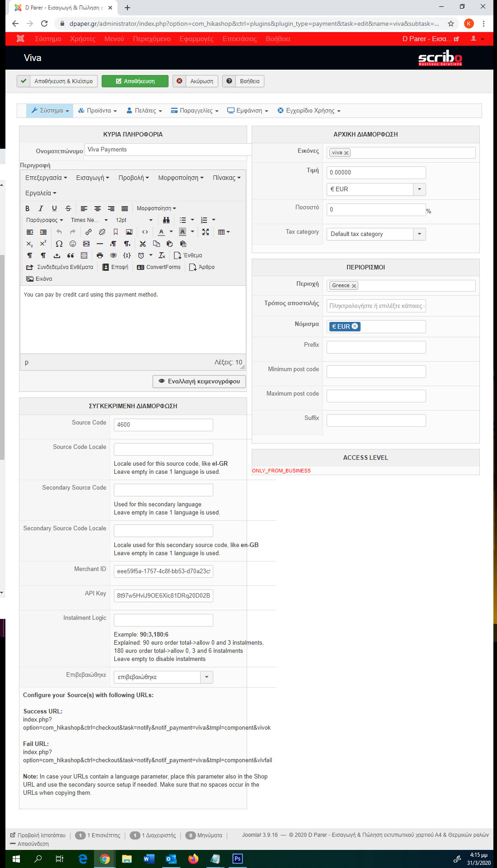This screenshot has width=497, height=868.
Task: Open the Tax category dropdown
Action: click(376, 234)
